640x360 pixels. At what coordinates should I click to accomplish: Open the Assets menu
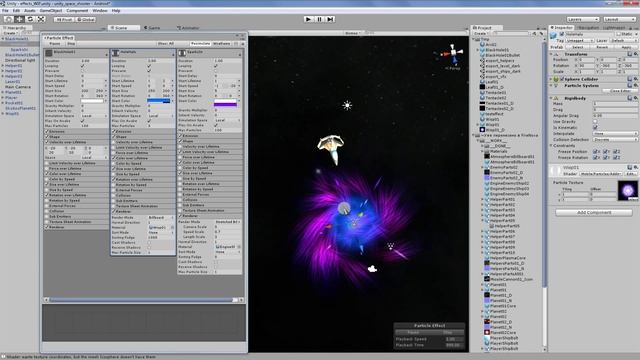point(30,11)
